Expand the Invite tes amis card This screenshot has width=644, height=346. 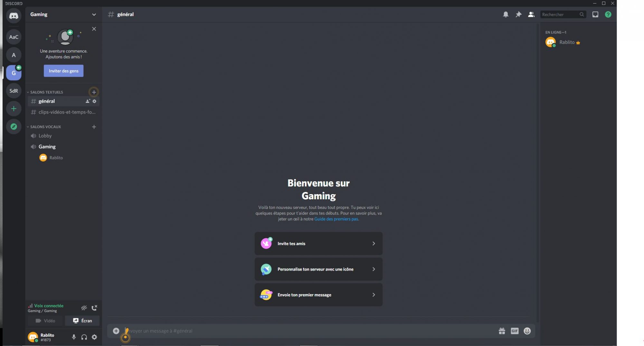pos(318,243)
